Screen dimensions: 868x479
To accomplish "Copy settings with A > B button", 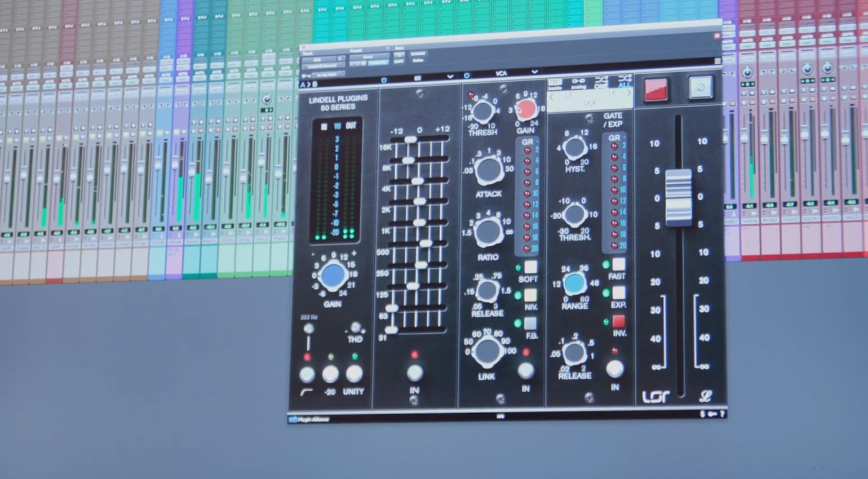I will [308, 85].
